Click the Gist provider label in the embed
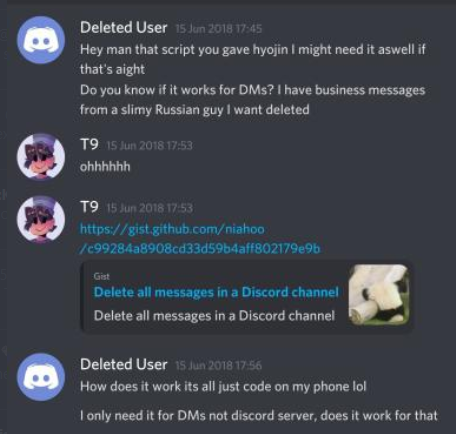The width and height of the screenshot is (456, 434). 101,276
